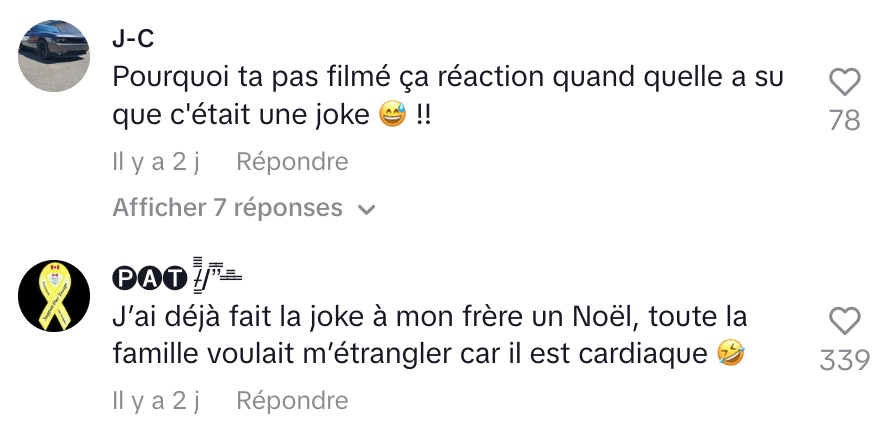Screen dimensions: 886x424
Task: Reply to J-C's comment via Répondre
Action: click(292, 162)
